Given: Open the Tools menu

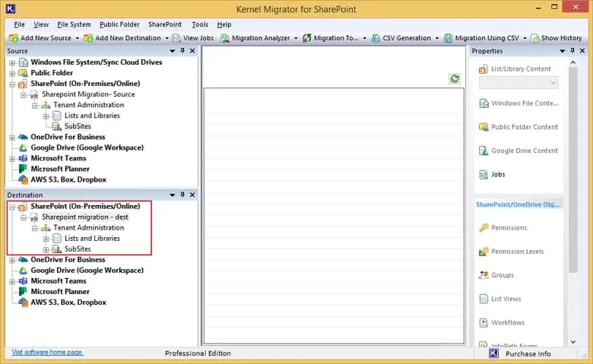Looking at the screenshot, I should [x=200, y=24].
